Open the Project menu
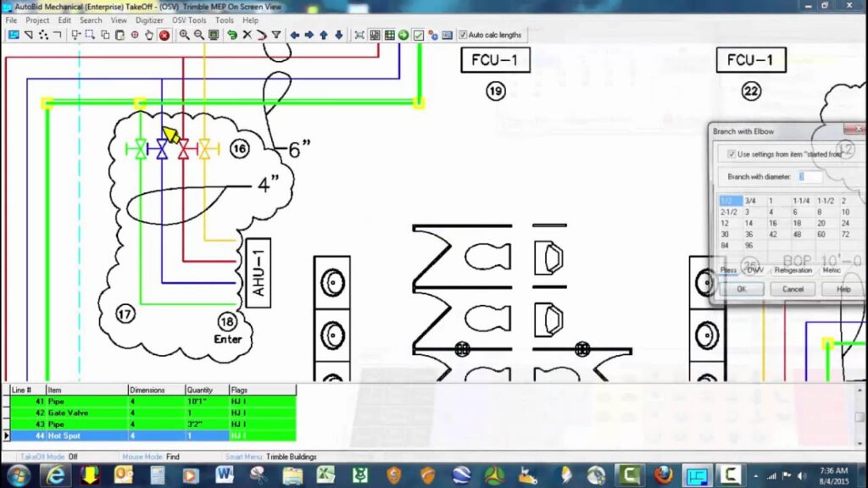This screenshot has width=868, height=488. pyautogui.click(x=37, y=20)
